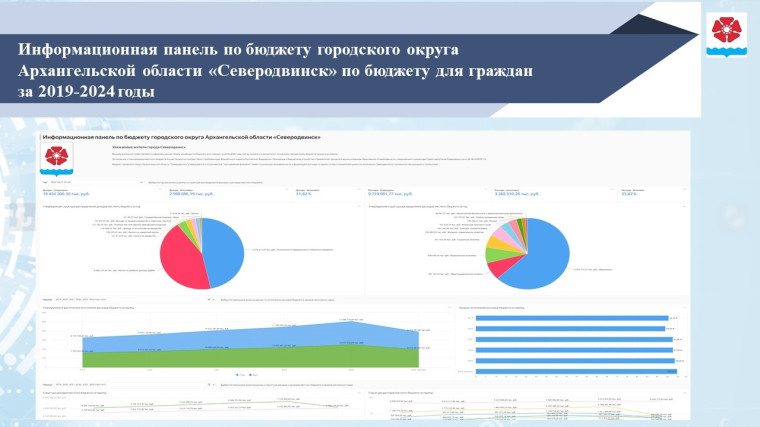
Task: Open the three-dot menu of the expenses pie chart
Action: coord(685,206)
